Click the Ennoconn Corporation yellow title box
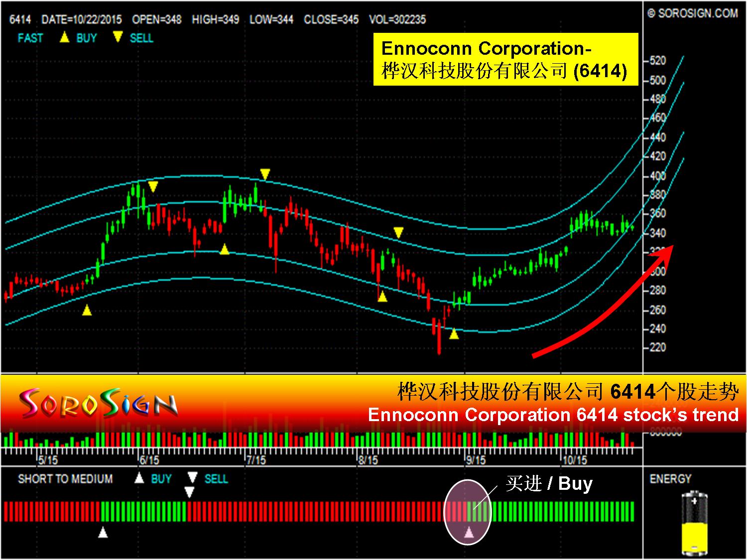The width and height of the screenshot is (747, 560). [506, 59]
